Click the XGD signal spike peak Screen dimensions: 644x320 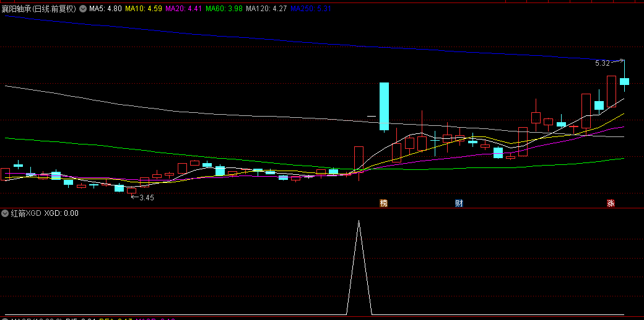359,221
